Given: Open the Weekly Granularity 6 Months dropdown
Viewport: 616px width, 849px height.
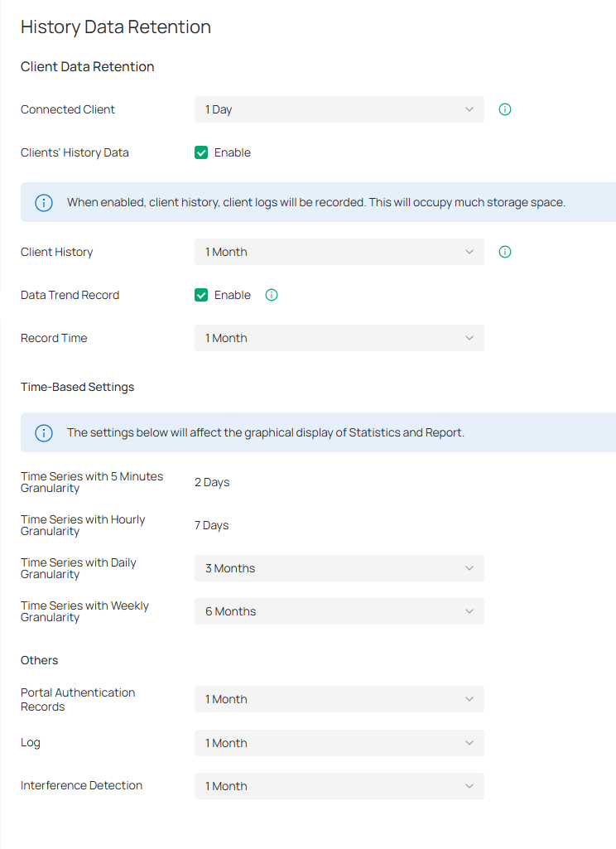Looking at the screenshot, I should point(339,611).
